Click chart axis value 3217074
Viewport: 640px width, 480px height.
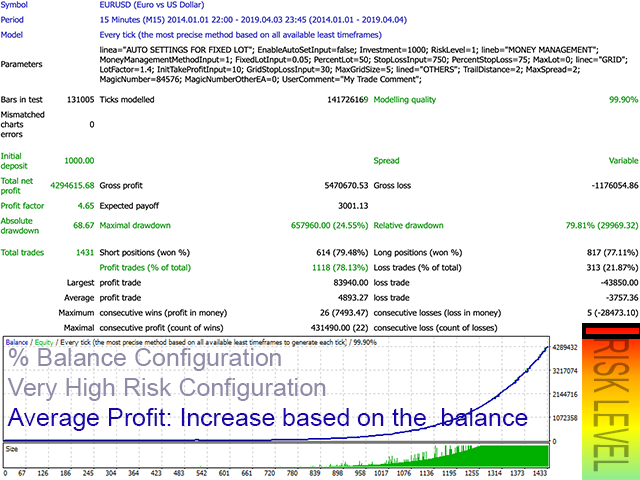(565, 371)
